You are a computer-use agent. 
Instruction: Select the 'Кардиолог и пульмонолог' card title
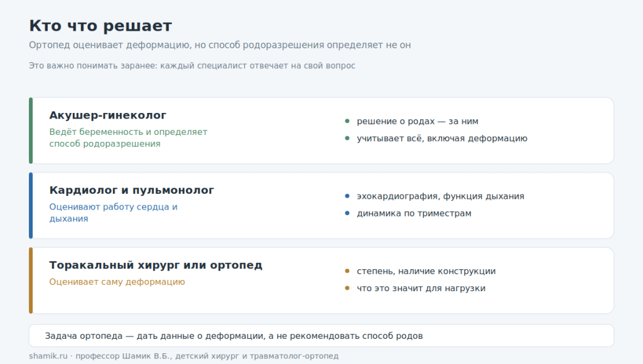click(132, 190)
